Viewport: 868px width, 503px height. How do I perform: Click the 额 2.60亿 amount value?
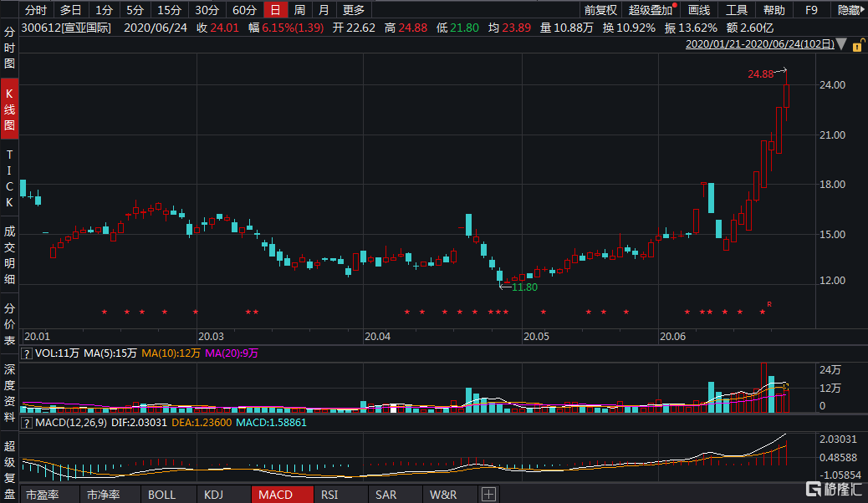pyautogui.click(x=749, y=28)
